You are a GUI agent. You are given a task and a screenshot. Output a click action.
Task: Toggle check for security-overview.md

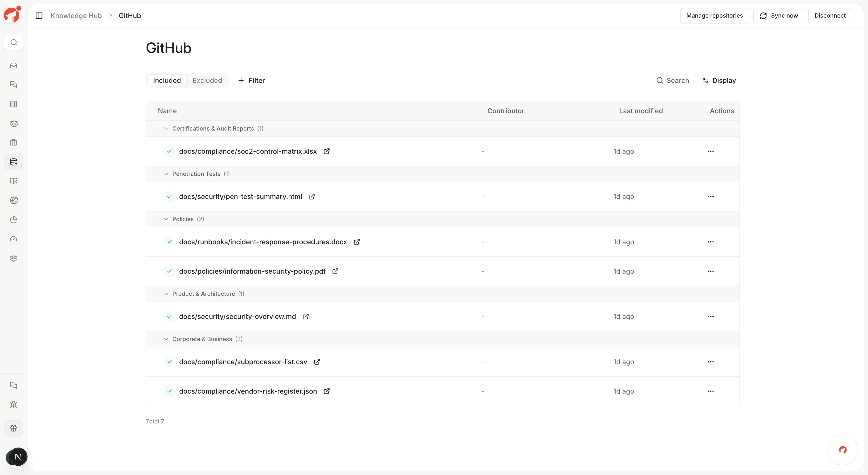coord(170,317)
